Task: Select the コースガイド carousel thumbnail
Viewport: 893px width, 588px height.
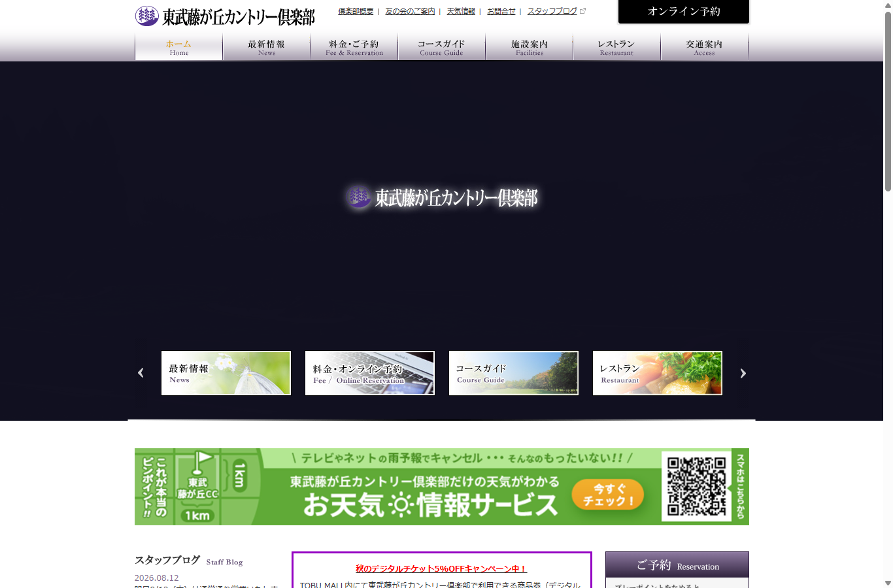Action: click(514, 373)
